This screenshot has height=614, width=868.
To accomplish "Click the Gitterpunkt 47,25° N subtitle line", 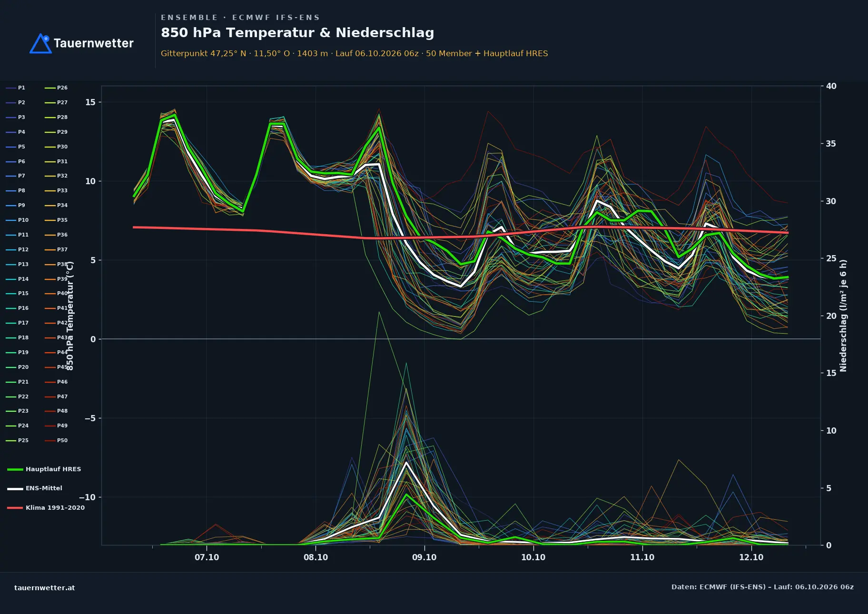I will 354,53.
